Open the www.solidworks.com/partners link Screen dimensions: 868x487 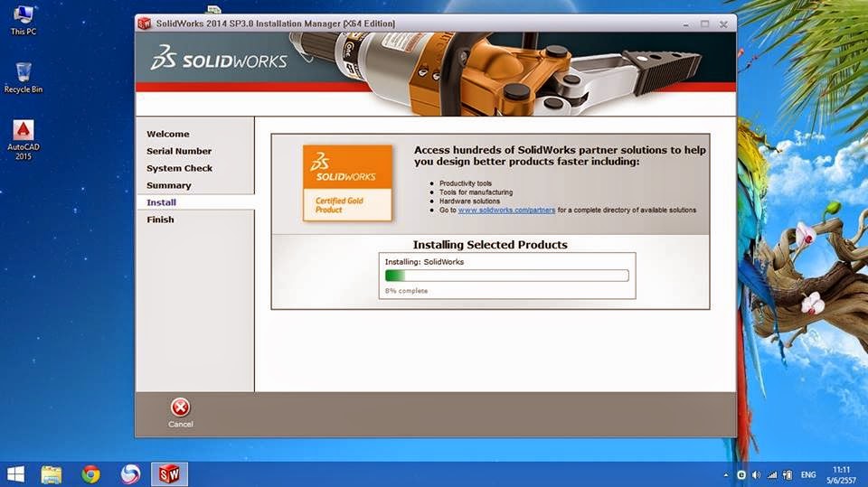[506, 211]
